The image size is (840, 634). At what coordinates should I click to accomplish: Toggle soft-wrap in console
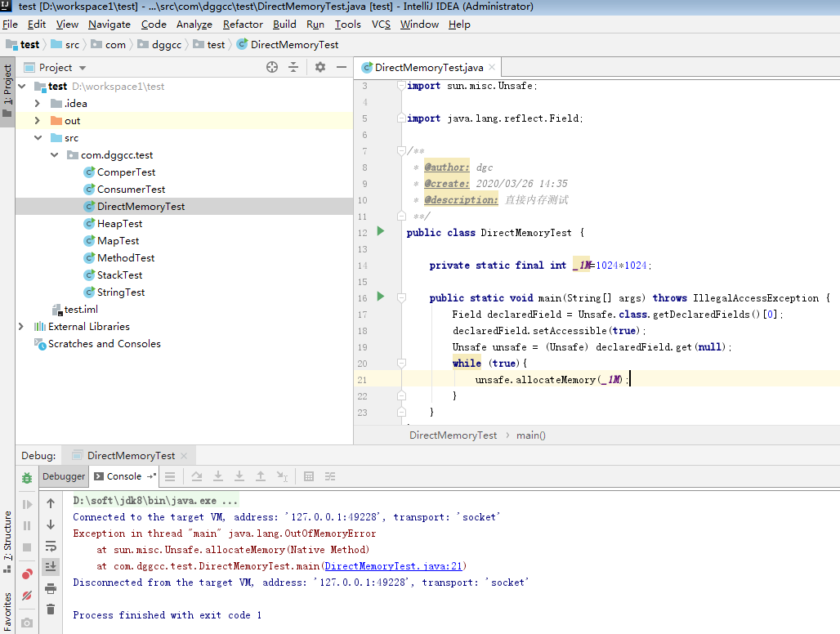pos(51,547)
